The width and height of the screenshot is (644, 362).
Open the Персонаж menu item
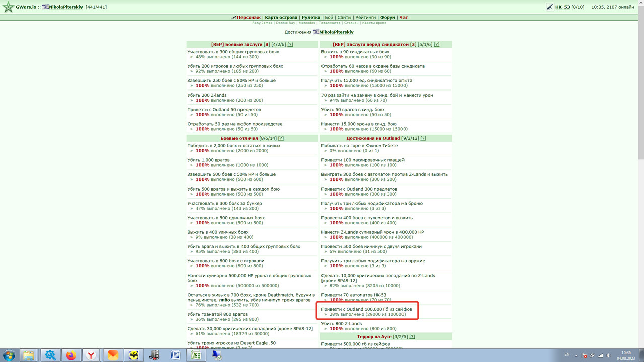249,17
